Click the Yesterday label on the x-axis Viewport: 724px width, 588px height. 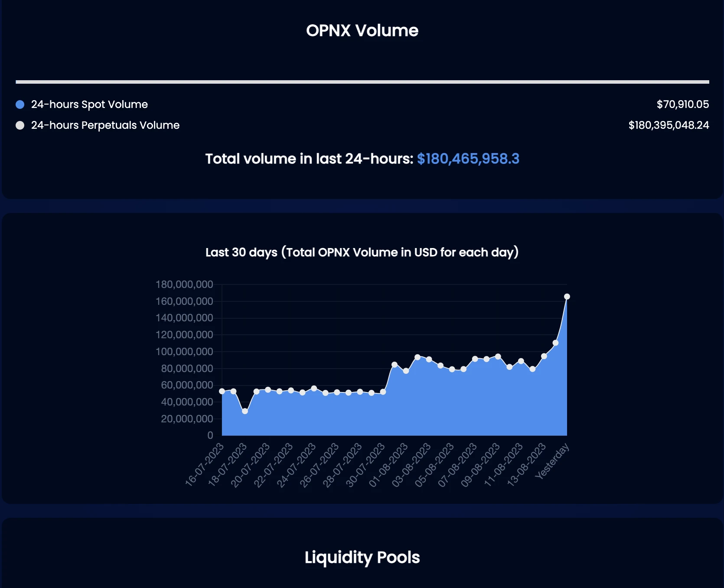[553, 462]
